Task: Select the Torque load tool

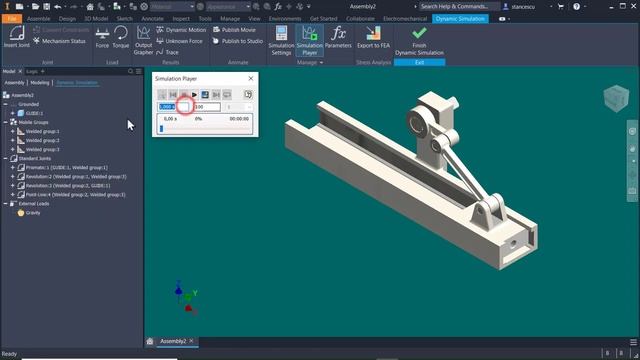Action: click(x=121, y=37)
